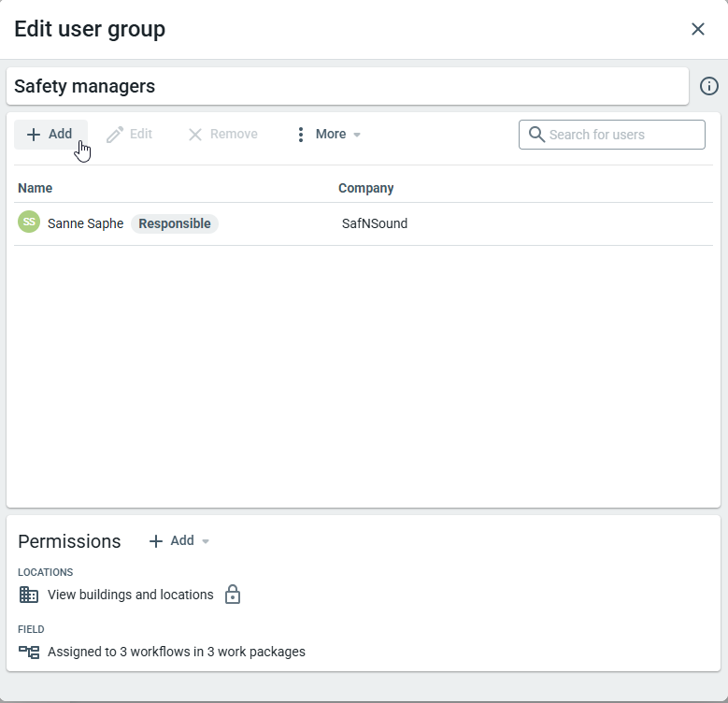Viewport: 728px width, 703px height.
Task: Open View buildings and locations permission
Action: point(130,595)
